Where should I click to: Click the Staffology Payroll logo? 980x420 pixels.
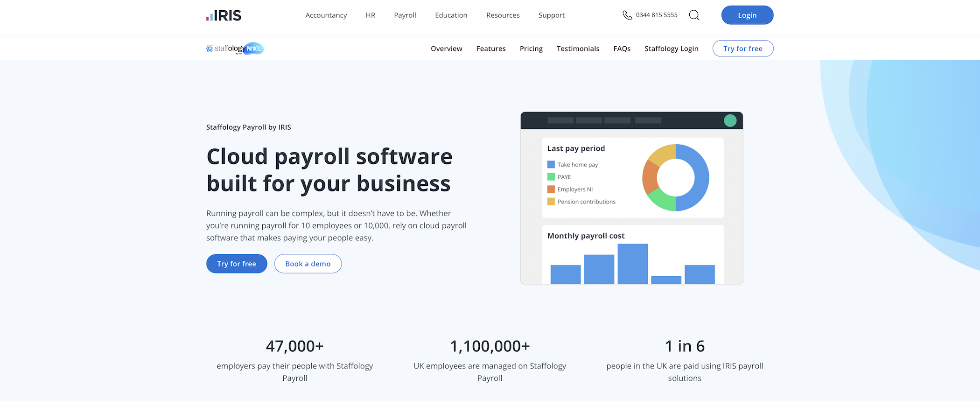point(235,49)
